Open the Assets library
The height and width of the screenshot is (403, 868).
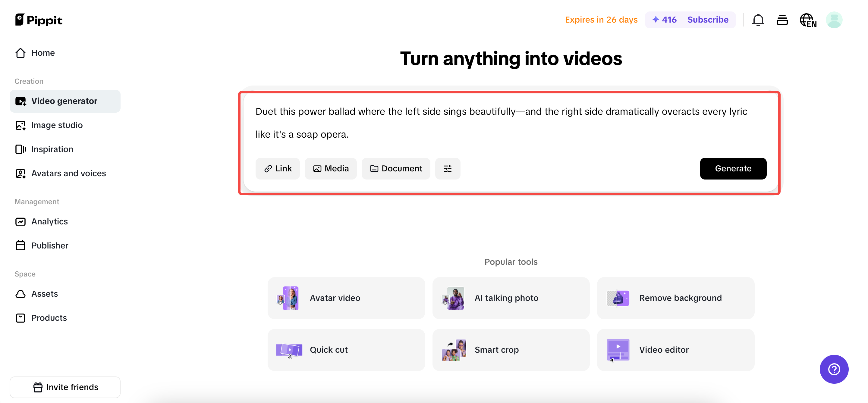point(45,294)
